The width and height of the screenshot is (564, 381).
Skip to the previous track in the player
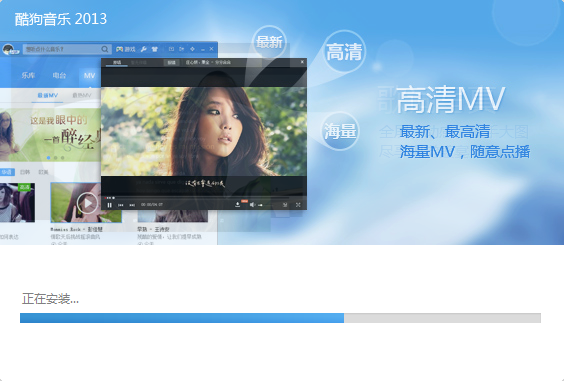pos(121,205)
